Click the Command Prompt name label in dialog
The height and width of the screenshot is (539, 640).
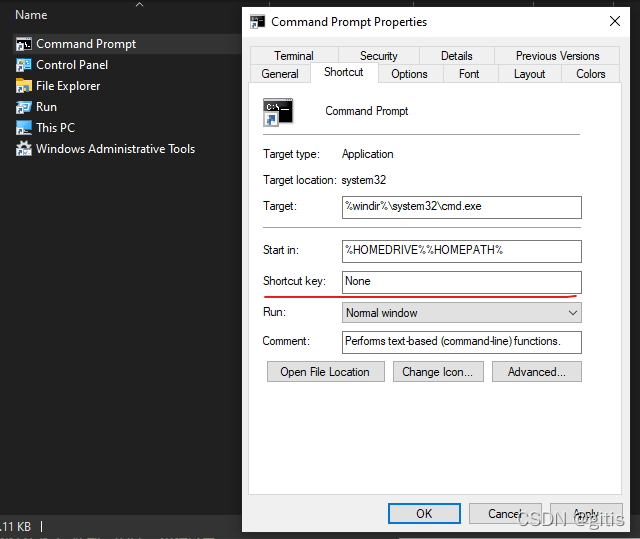(367, 111)
